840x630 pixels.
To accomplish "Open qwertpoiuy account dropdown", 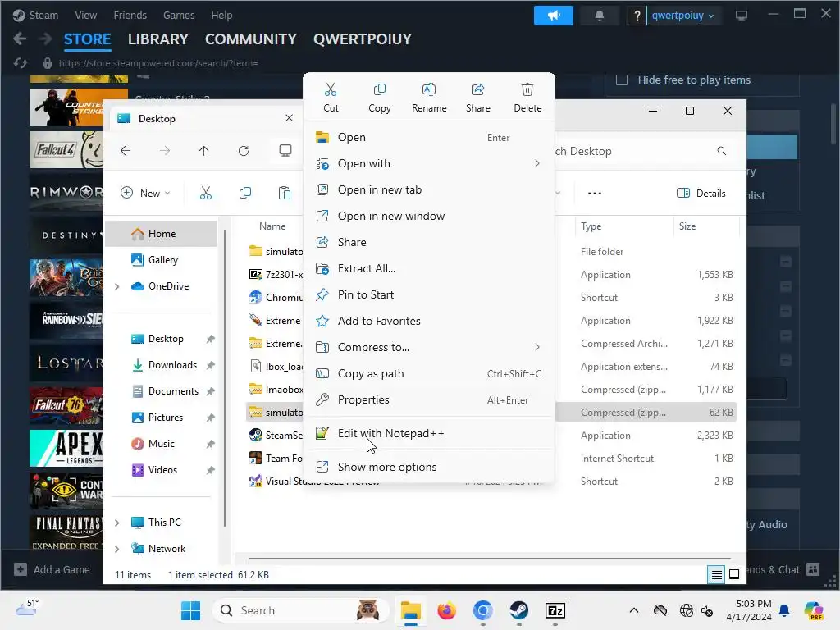I will (x=682, y=16).
